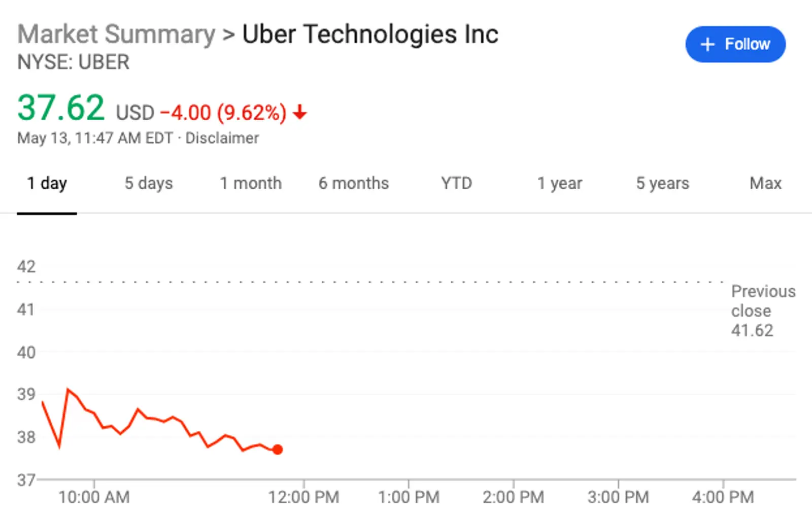Viewport: 812px width, 516px height.
Task: Click the 12:00 PM time axis label
Action: pos(303,497)
